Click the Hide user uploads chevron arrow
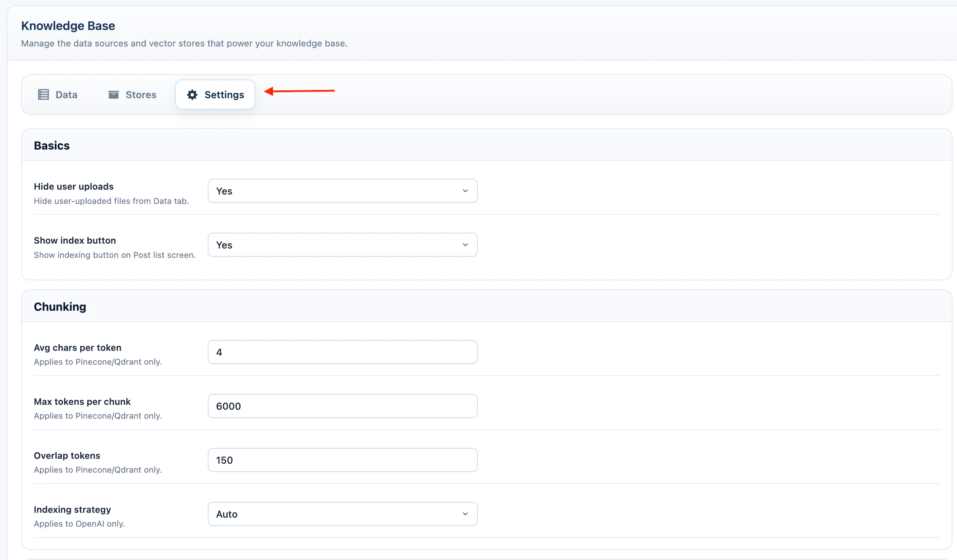 [465, 191]
